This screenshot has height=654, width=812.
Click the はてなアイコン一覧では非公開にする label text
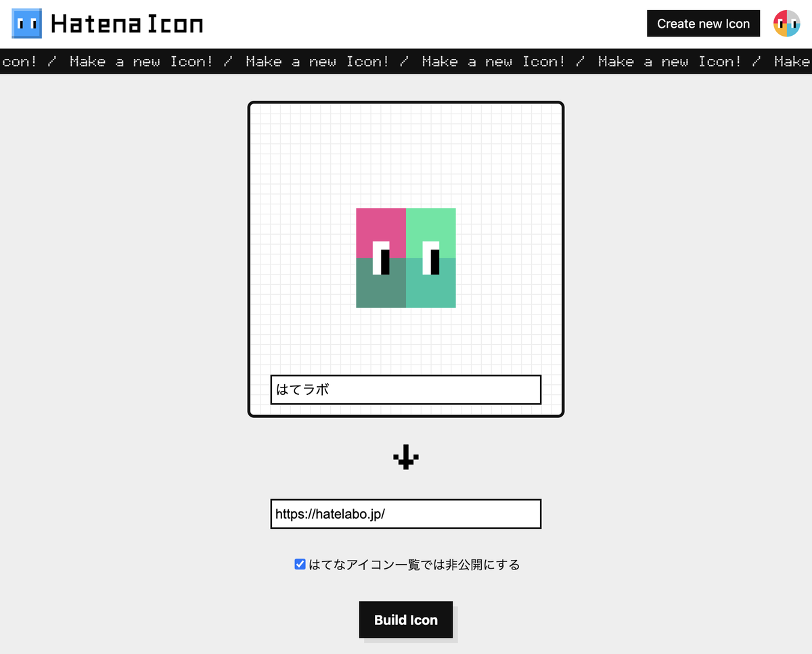click(414, 565)
